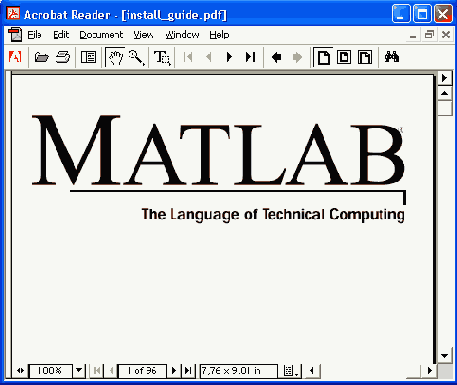
Task: Maximize the Acrobat Reader window
Action: pos(422,14)
